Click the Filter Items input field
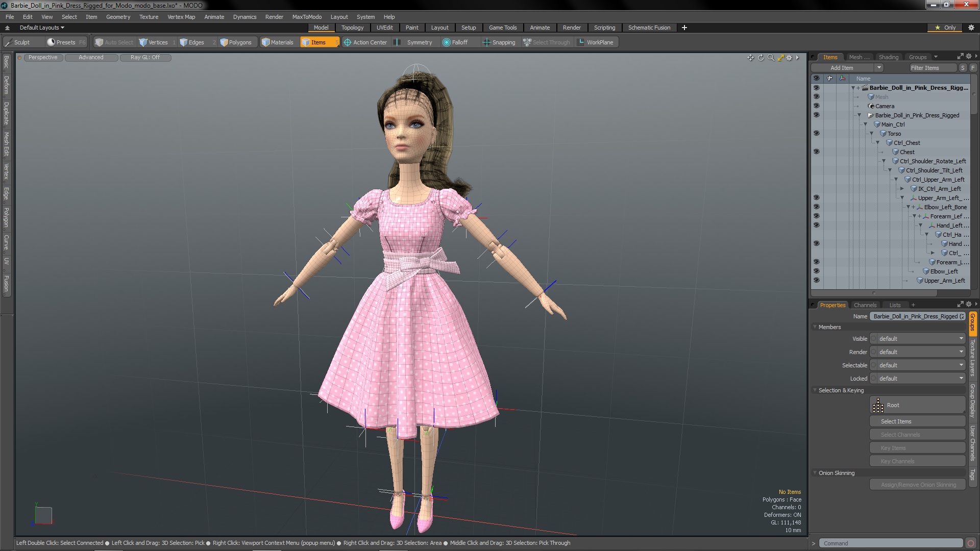Screen dimensions: 980x551 [932, 68]
